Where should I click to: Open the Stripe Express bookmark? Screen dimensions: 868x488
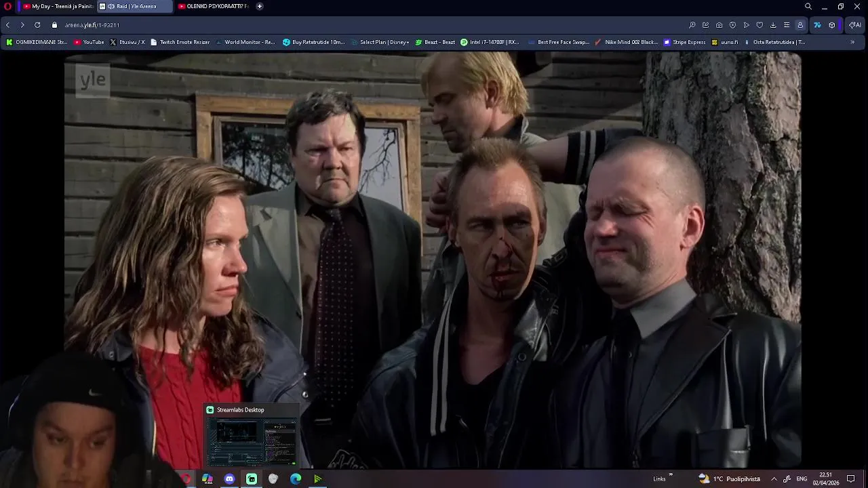[x=685, y=42]
